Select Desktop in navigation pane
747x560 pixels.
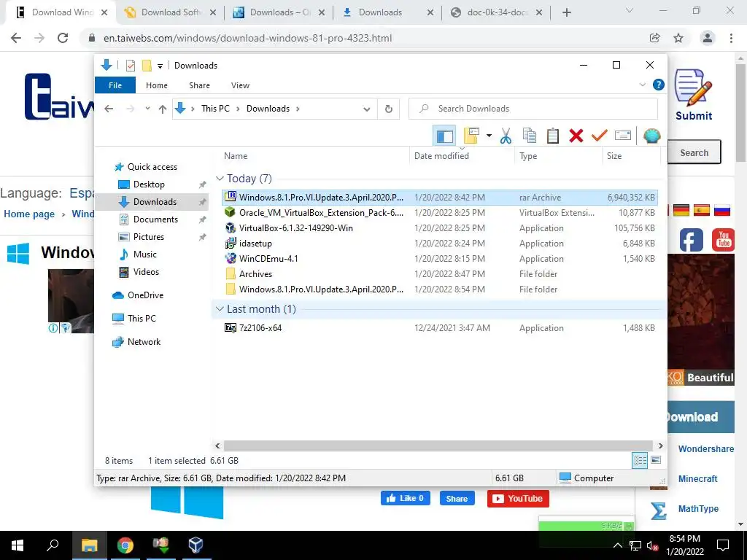coord(149,184)
